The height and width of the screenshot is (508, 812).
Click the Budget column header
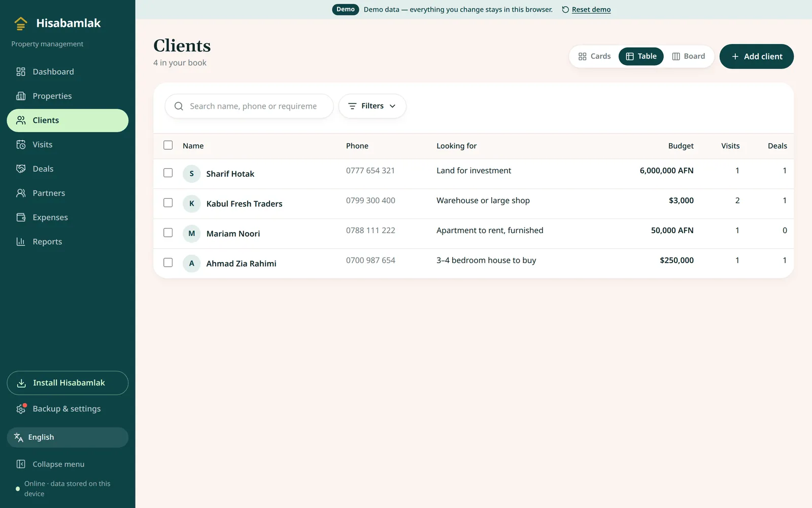(x=681, y=146)
